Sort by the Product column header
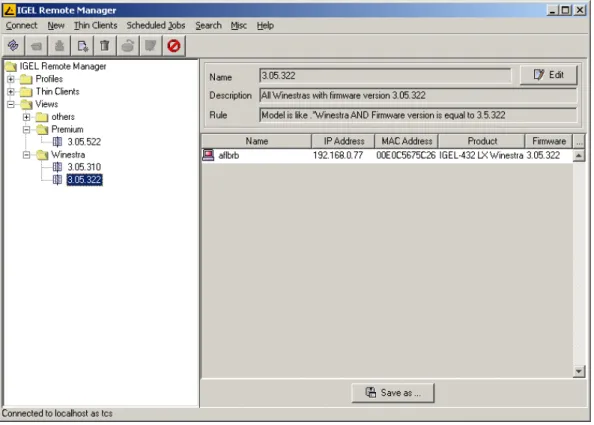The width and height of the screenshot is (594, 425). (x=482, y=141)
